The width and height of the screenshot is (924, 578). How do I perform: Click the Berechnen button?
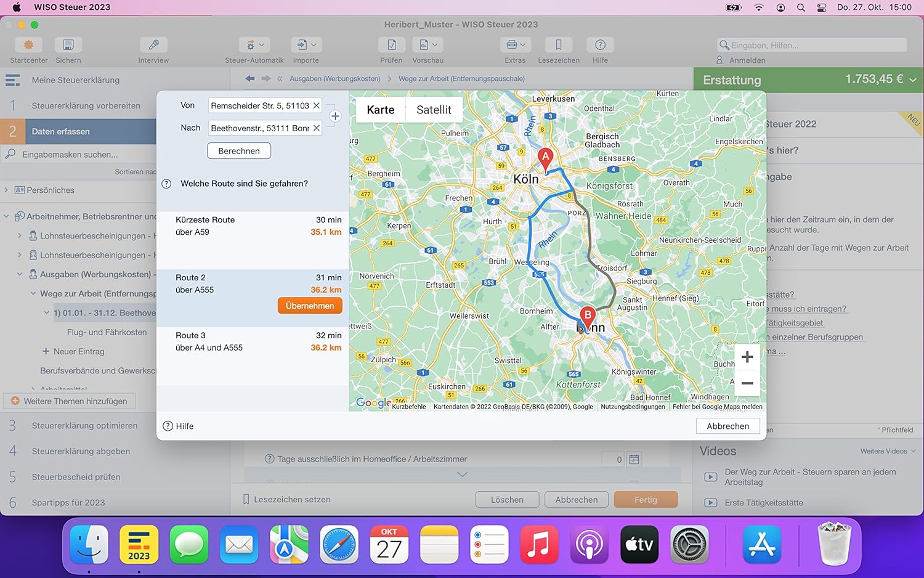[239, 151]
